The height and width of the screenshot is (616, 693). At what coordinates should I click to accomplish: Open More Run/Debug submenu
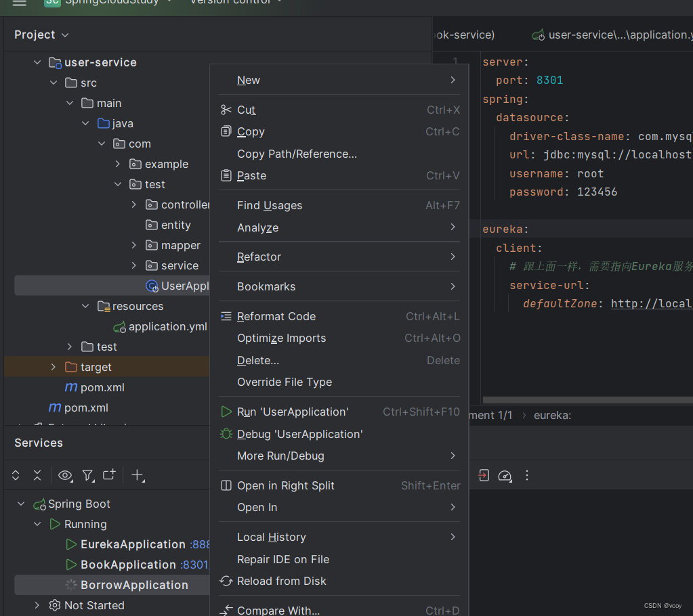[x=339, y=456]
